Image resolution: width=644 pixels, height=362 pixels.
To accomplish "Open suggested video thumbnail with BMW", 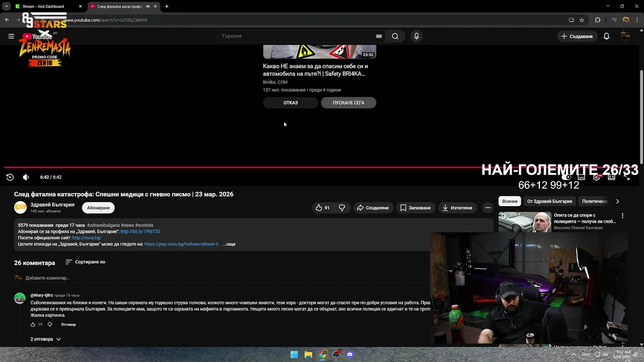I will [x=525, y=222].
